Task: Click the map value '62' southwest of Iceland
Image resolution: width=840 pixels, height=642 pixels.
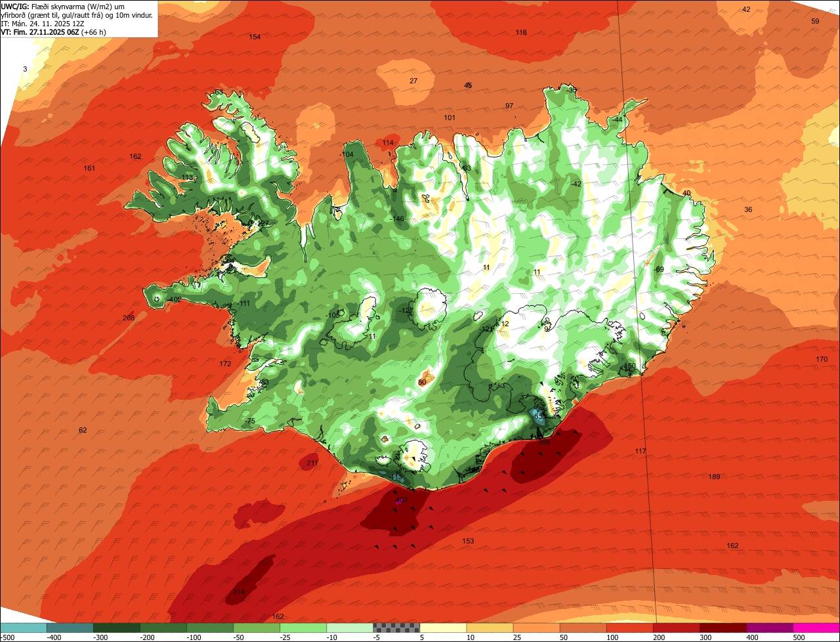Action: (x=83, y=430)
